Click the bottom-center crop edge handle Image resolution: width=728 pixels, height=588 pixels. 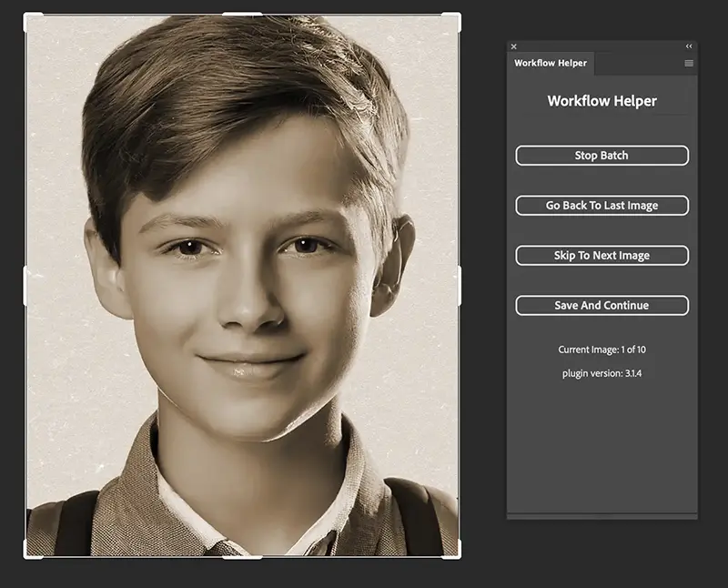click(242, 557)
